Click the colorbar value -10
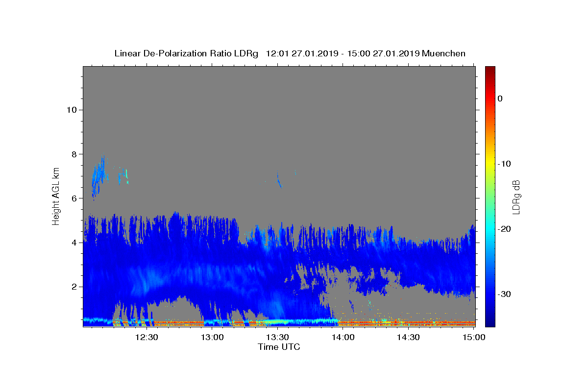This screenshot has height=392, width=588. point(505,164)
